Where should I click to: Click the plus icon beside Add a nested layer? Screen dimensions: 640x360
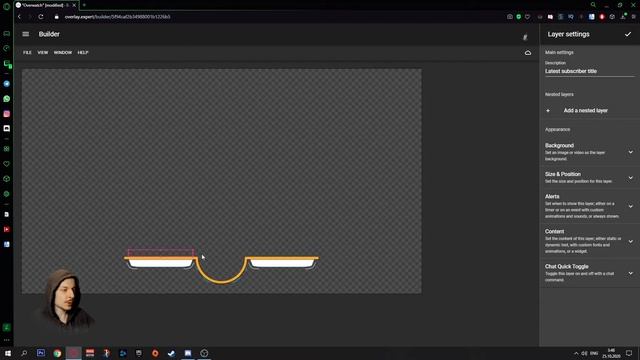pyautogui.click(x=548, y=111)
